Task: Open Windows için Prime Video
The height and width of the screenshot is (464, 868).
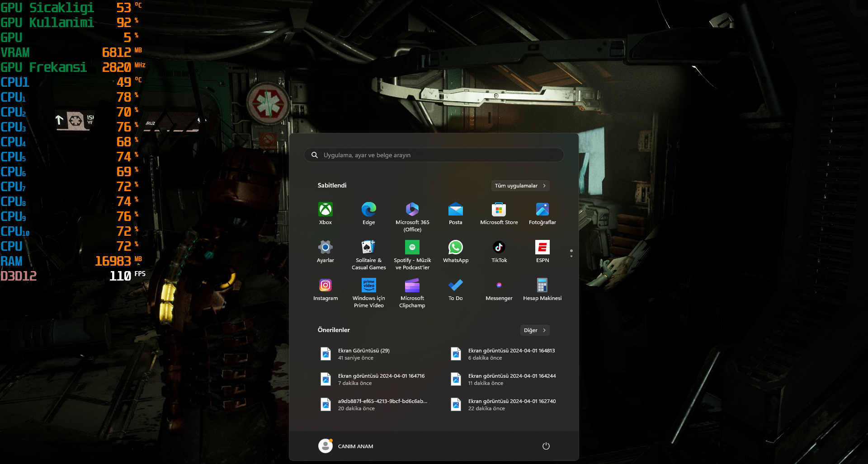Action: (x=369, y=293)
